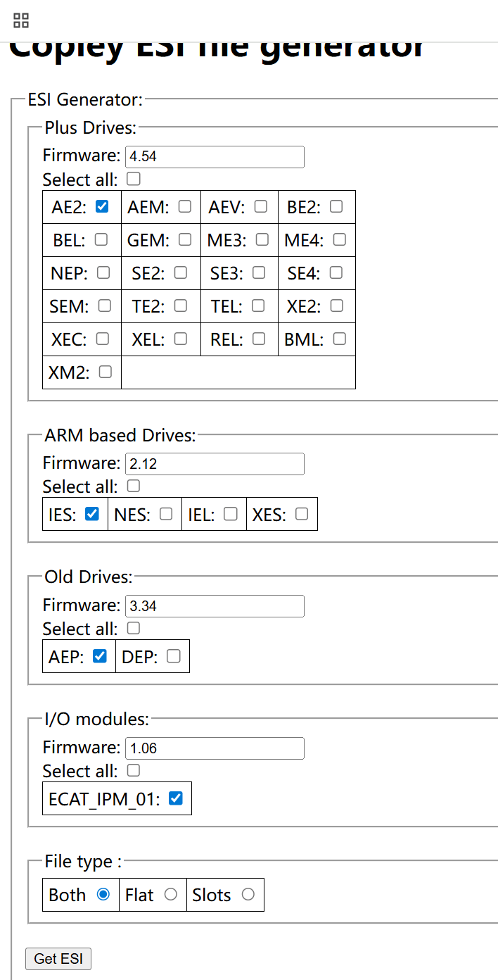Enable the GEM checkbox
The width and height of the screenshot is (498, 980).
coord(185,239)
